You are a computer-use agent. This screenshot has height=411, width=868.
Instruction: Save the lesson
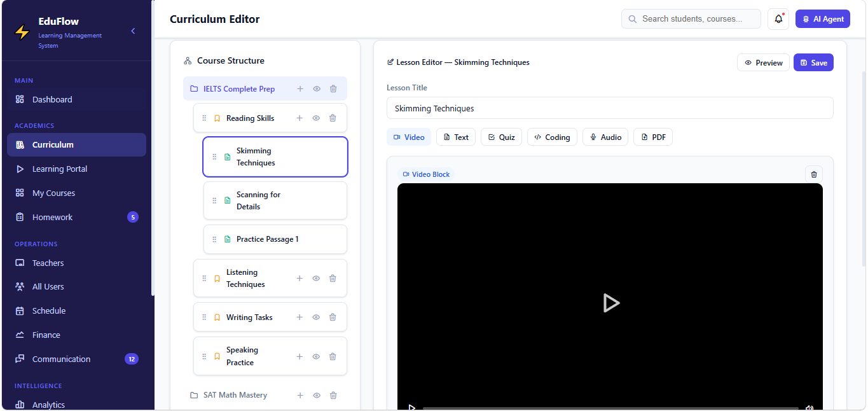[x=813, y=62]
